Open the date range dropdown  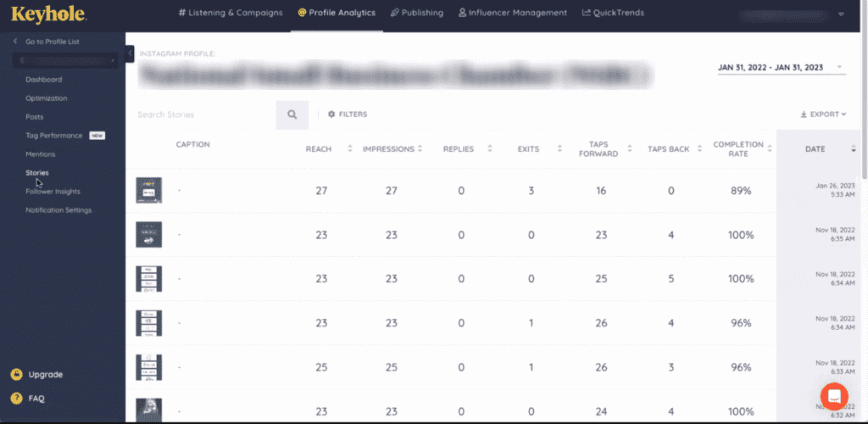coord(781,68)
